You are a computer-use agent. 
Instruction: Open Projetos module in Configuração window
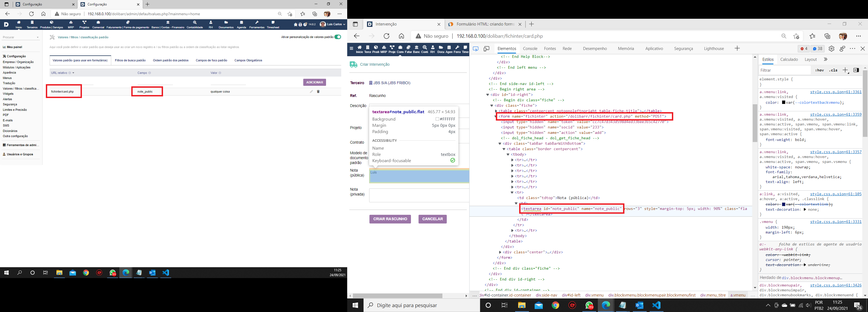(x=84, y=25)
